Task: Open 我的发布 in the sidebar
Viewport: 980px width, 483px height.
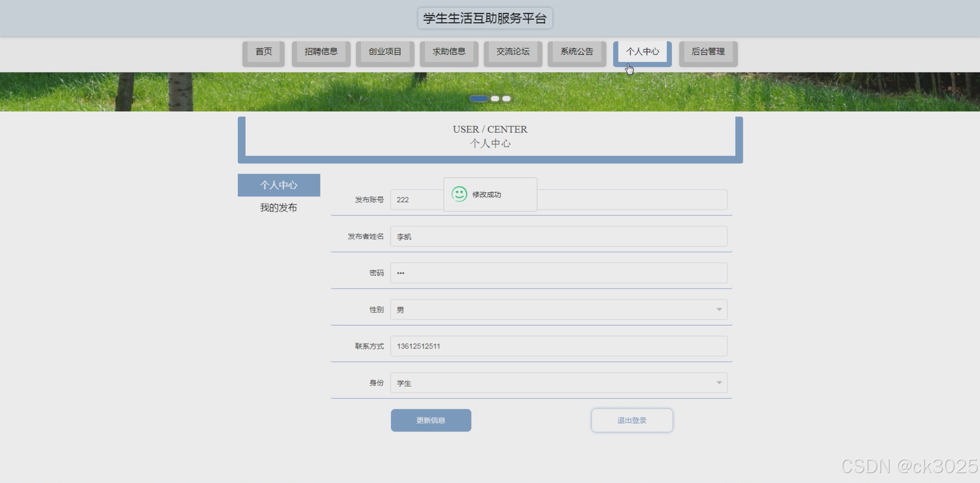Action: click(x=279, y=208)
